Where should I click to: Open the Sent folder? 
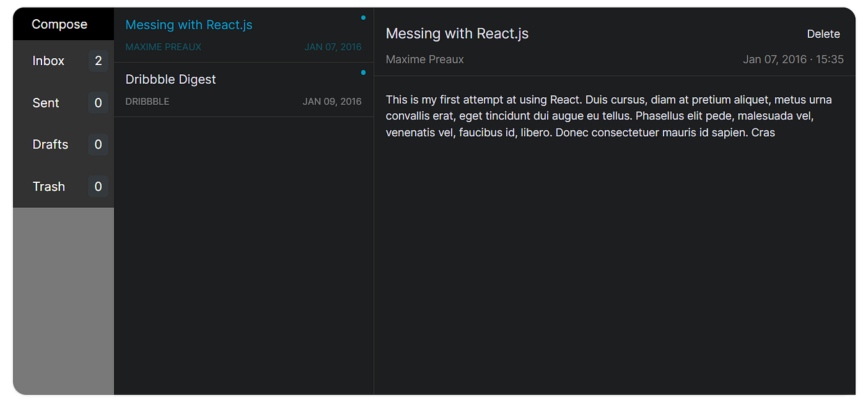pos(45,102)
